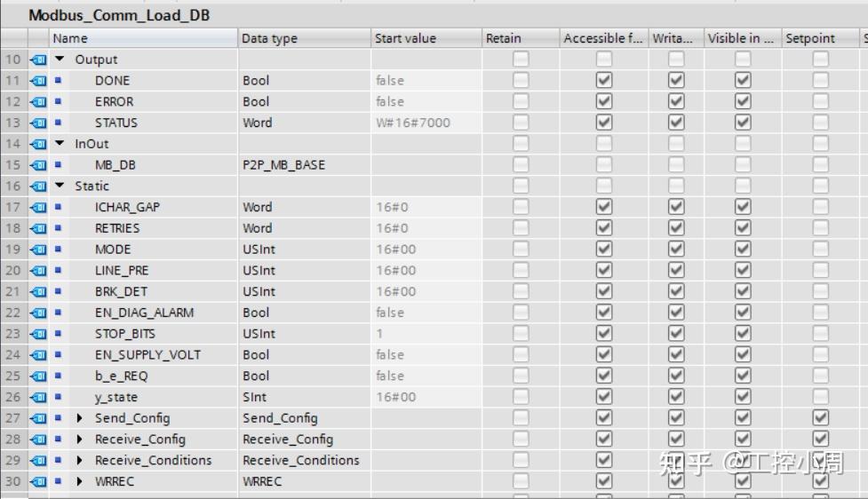Uncheck the Setpoint checkbox for Send_Config

click(x=820, y=418)
